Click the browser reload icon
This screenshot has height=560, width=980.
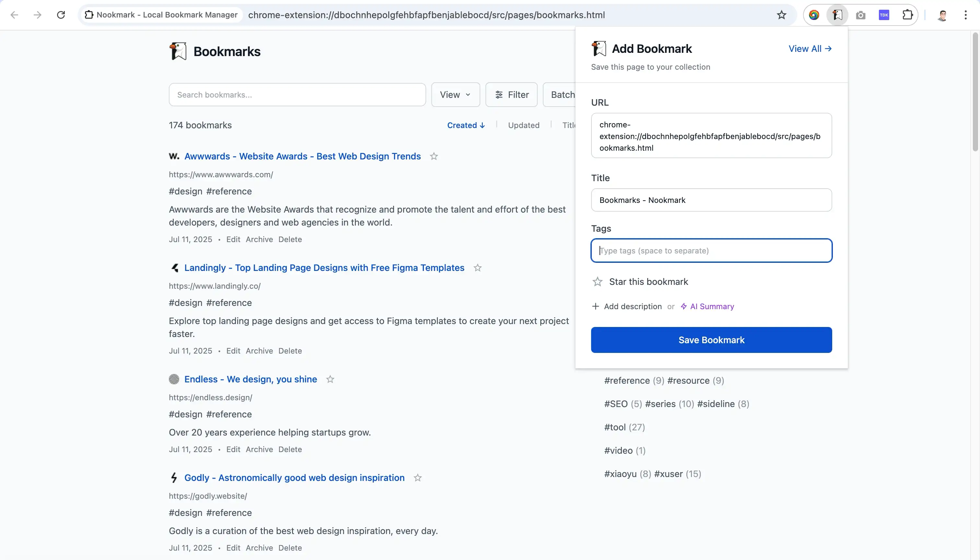point(61,15)
